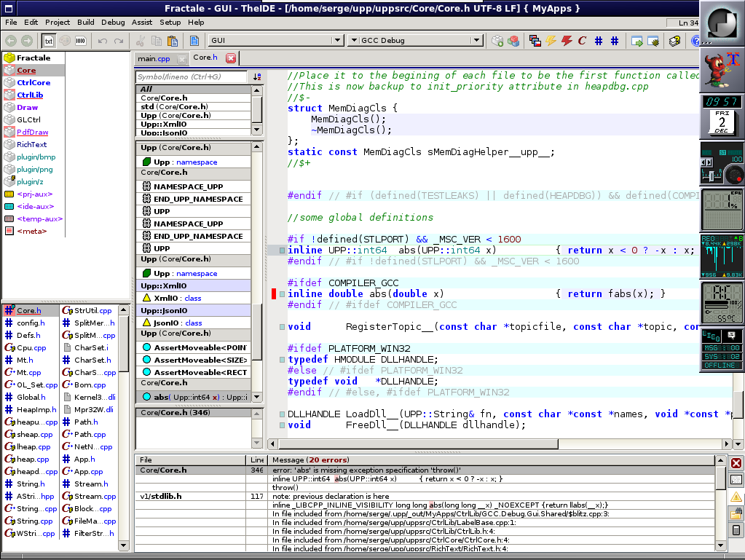Close the Core.h tab with red X
The image size is (745, 560).
(231, 58)
